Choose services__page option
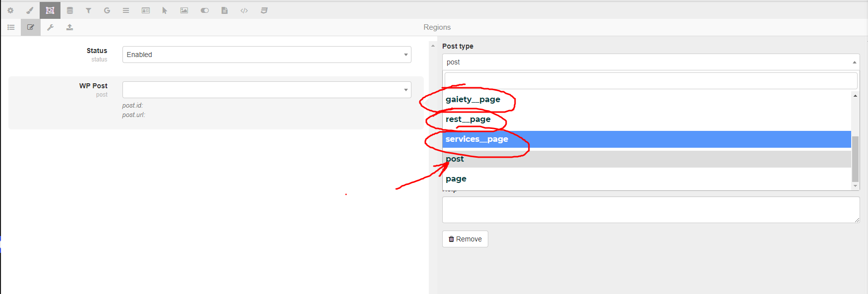Viewport: 868px width, 294px height. 646,139
